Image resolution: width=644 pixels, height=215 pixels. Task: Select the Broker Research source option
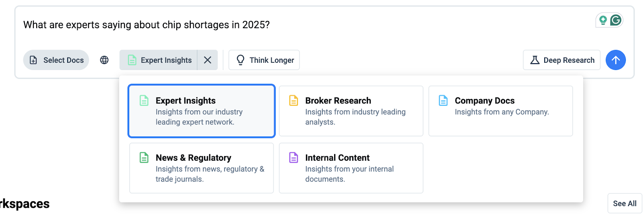[x=351, y=111]
